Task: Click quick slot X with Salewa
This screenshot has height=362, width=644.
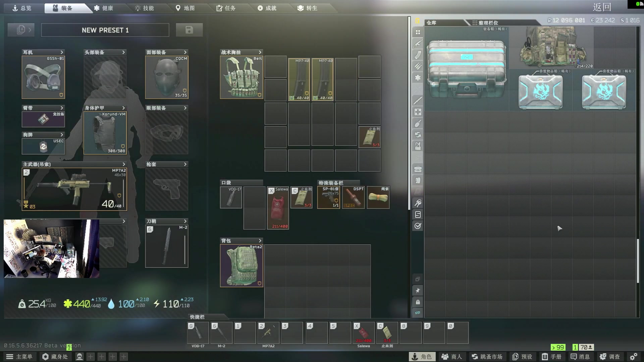Action: (364, 333)
